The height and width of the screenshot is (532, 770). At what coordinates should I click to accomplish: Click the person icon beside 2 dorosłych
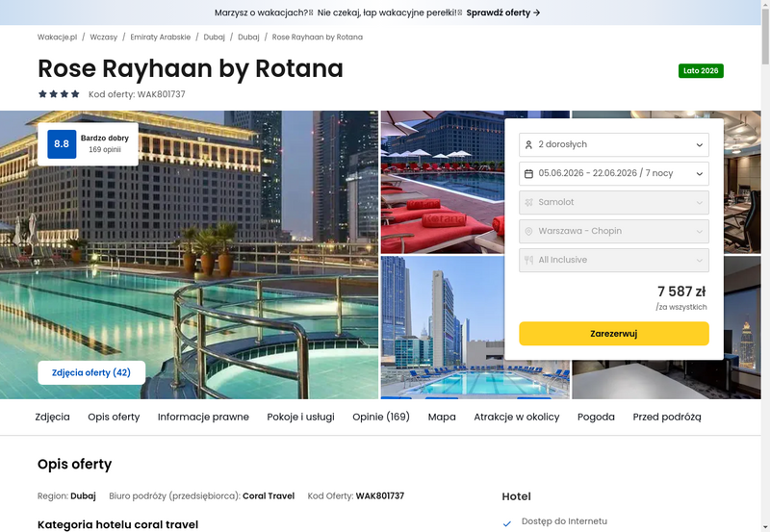[x=529, y=144]
